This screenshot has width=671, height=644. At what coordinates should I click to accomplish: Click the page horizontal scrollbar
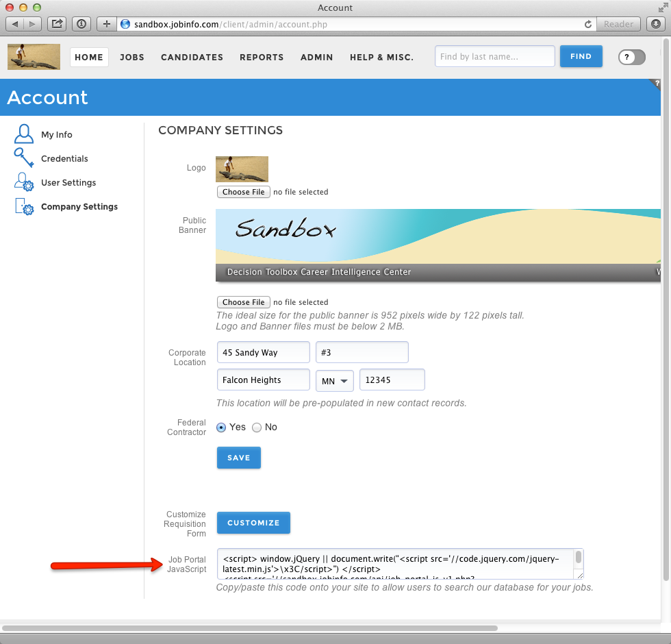click(x=250, y=628)
